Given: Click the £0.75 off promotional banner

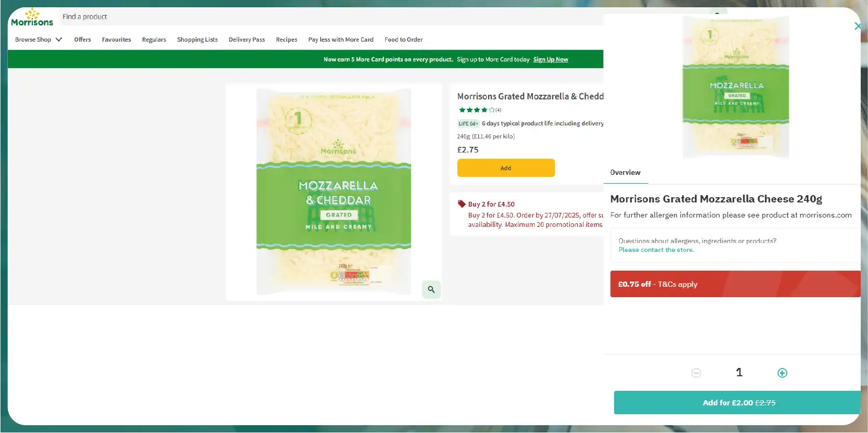Looking at the screenshot, I should pyautogui.click(x=735, y=284).
